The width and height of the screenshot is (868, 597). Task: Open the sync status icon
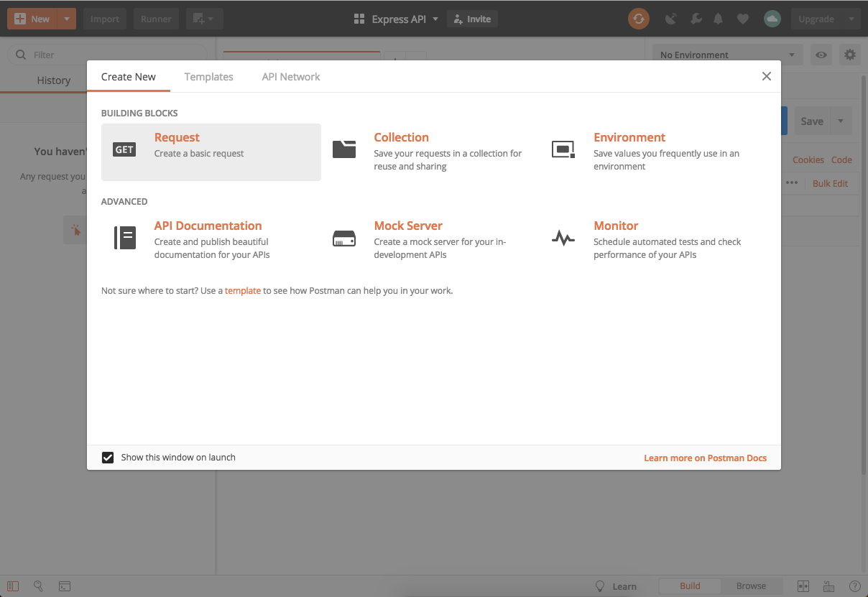(638, 18)
